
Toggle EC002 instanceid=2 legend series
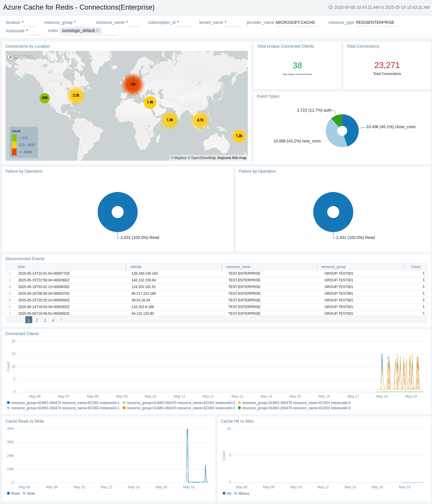(x=179, y=408)
